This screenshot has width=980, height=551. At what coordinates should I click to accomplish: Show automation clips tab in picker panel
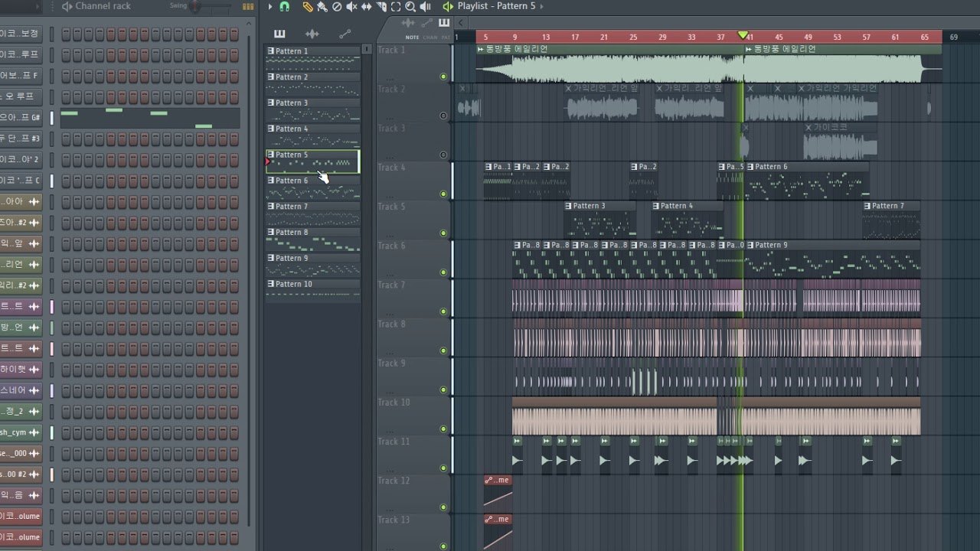pyautogui.click(x=345, y=34)
